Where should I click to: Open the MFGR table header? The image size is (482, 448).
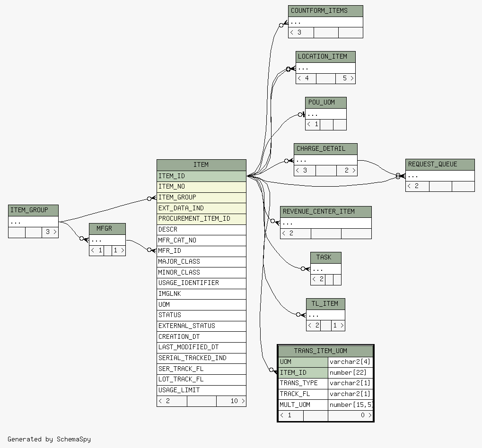pyautogui.click(x=107, y=229)
